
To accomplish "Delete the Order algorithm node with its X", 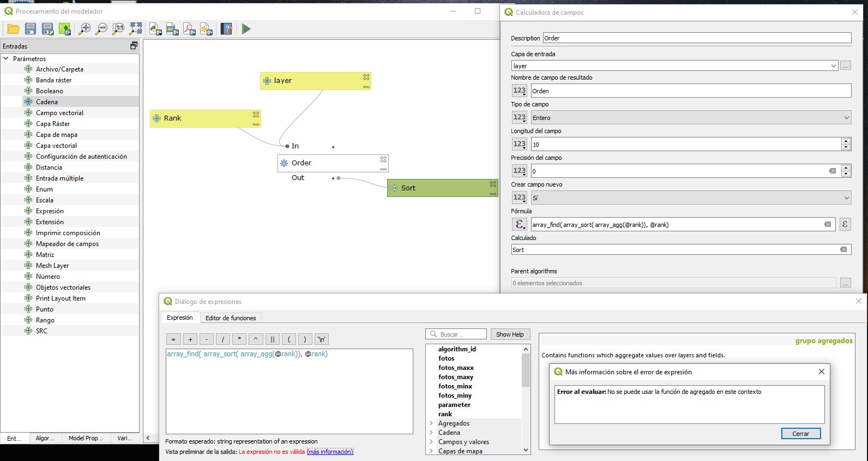I will 383,159.
